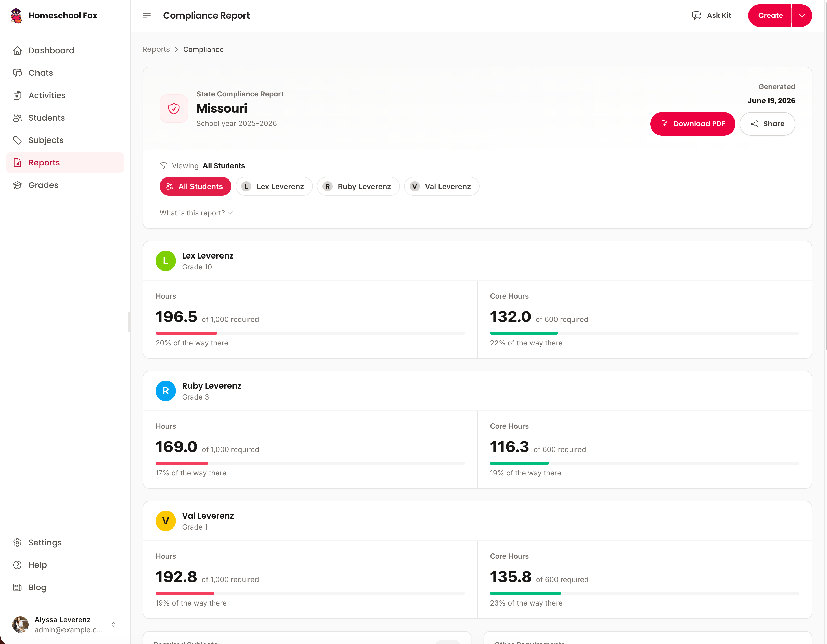Click the Grades graduation cap icon
Image resolution: width=827 pixels, height=644 pixels.
(x=17, y=185)
